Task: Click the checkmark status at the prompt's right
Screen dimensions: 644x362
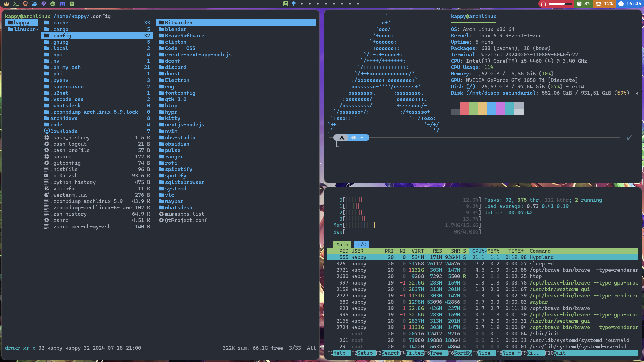Action: point(629,137)
